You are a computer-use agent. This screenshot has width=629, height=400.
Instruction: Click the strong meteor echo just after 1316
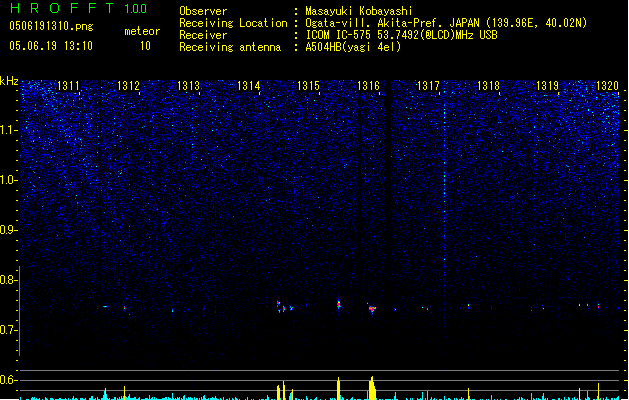tap(372, 309)
